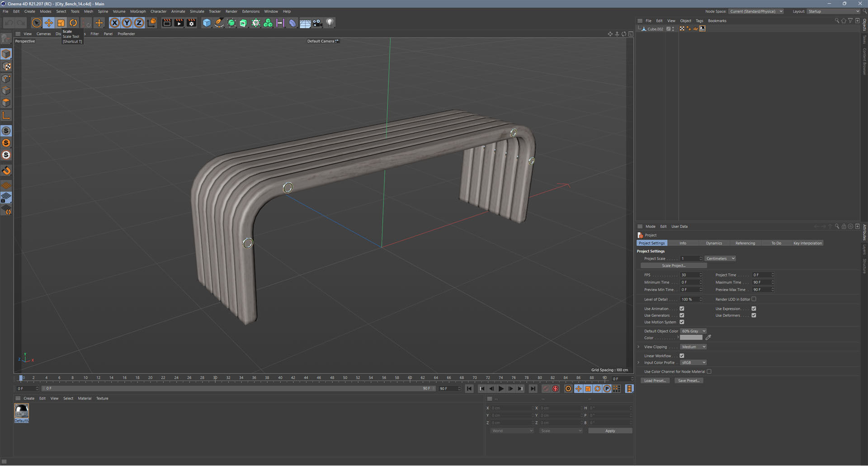Viewport: 868px width, 466px height.
Task: Select the Live Selection tool
Action: [37, 23]
